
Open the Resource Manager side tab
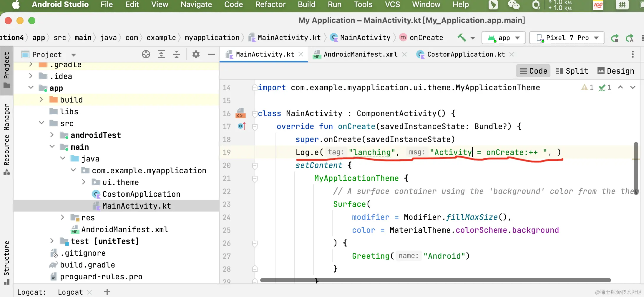(6, 139)
